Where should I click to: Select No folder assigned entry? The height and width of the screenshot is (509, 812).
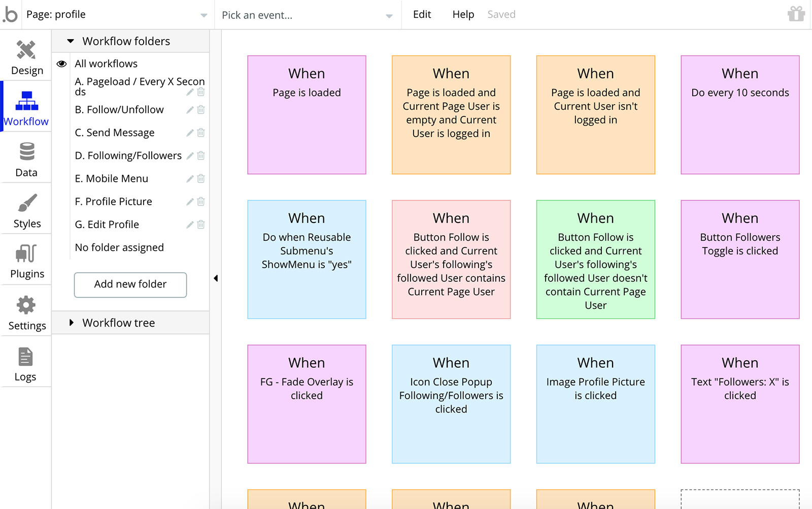pyautogui.click(x=119, y=247)
